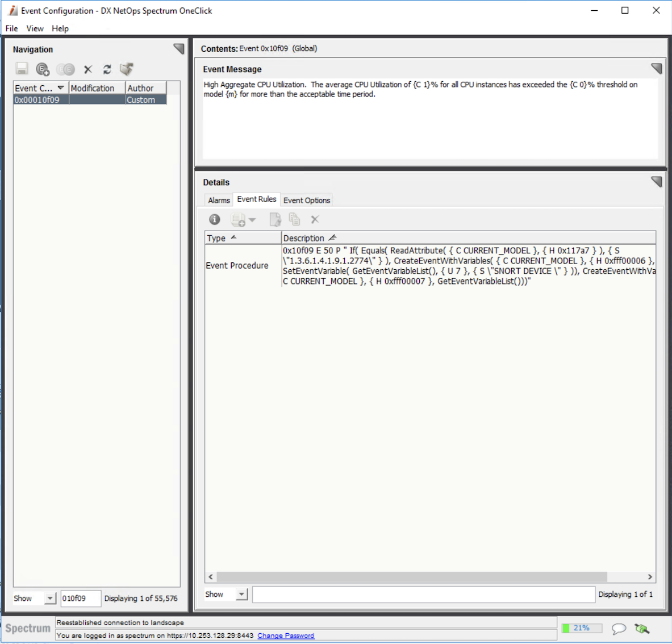Viewport: 672px width, 644px height.
Task: Select the 0x00010f09 event row
Action: pyautogui.click(x=90, y=100)
